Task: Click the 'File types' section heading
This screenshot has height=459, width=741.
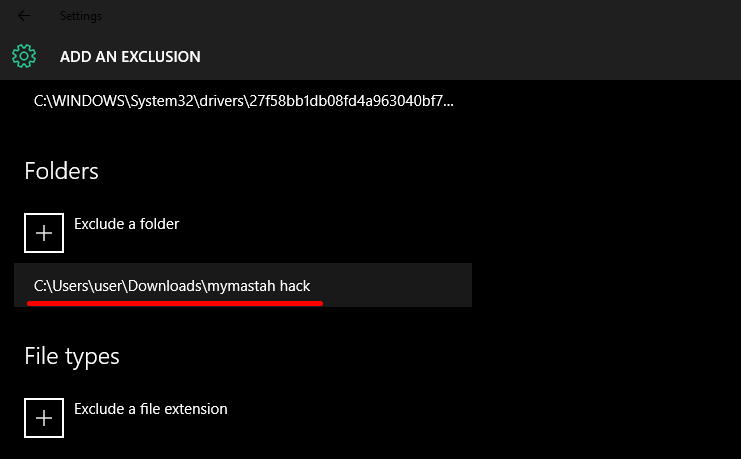Action: tap(71, 356)
